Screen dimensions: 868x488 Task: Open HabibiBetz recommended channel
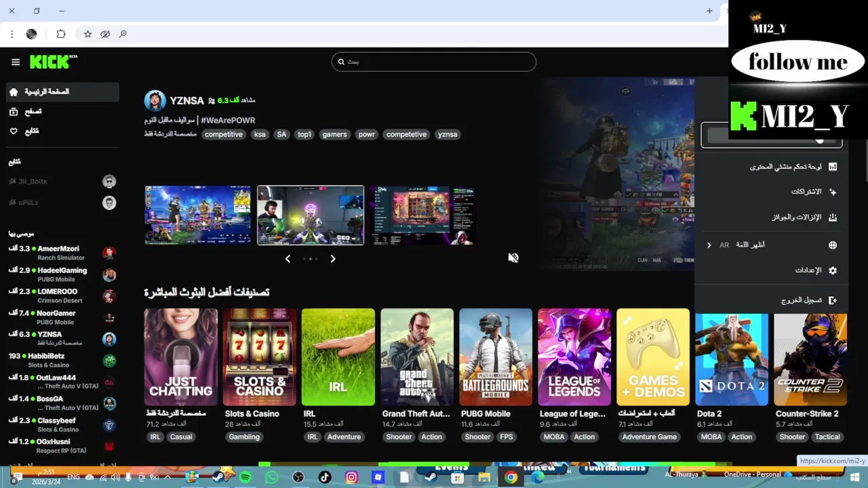[x=62, y=360]
